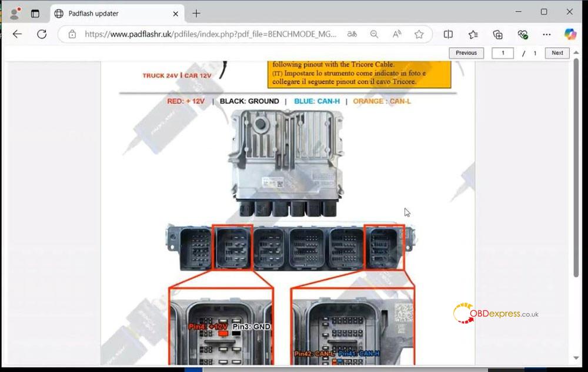Open the tab actions menu
The width and height of the screenshot is (588, 372).
click(35, 13)
